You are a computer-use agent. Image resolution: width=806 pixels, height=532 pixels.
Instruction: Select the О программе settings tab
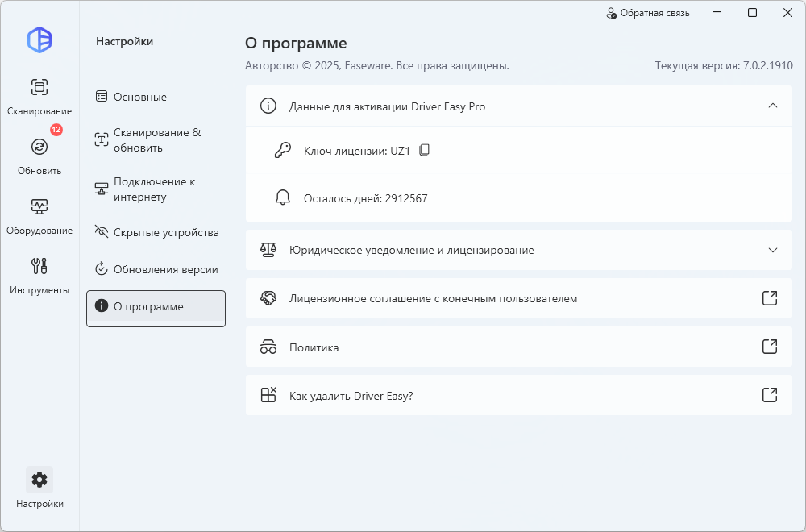point(156,309)
